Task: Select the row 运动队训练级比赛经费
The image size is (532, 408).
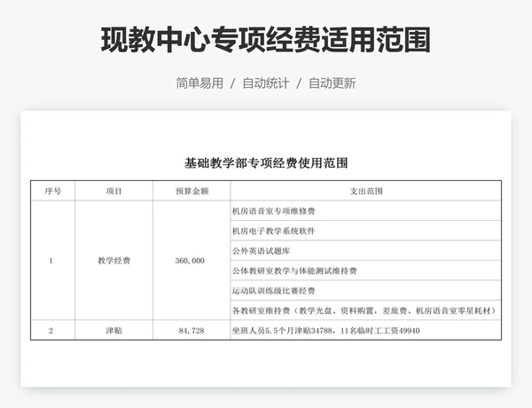Action: pos(365,291)
